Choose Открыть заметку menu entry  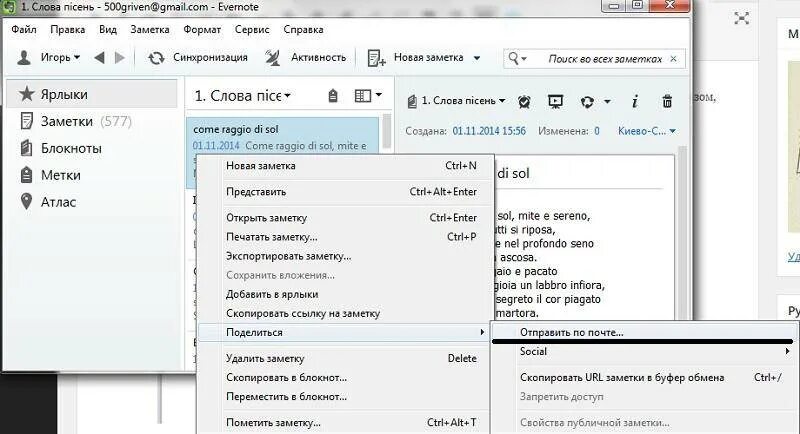(x=345, y=218)
